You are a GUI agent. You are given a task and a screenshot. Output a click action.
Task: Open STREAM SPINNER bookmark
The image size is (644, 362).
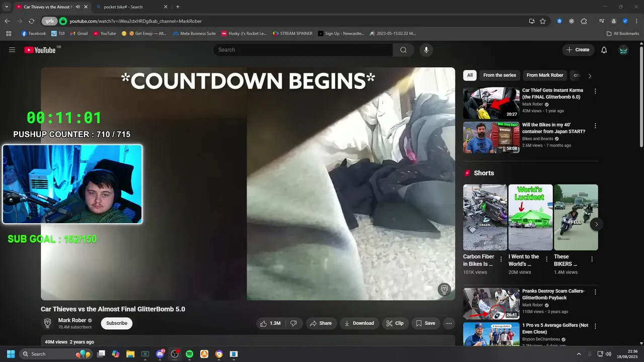click(x=293, y=34)
